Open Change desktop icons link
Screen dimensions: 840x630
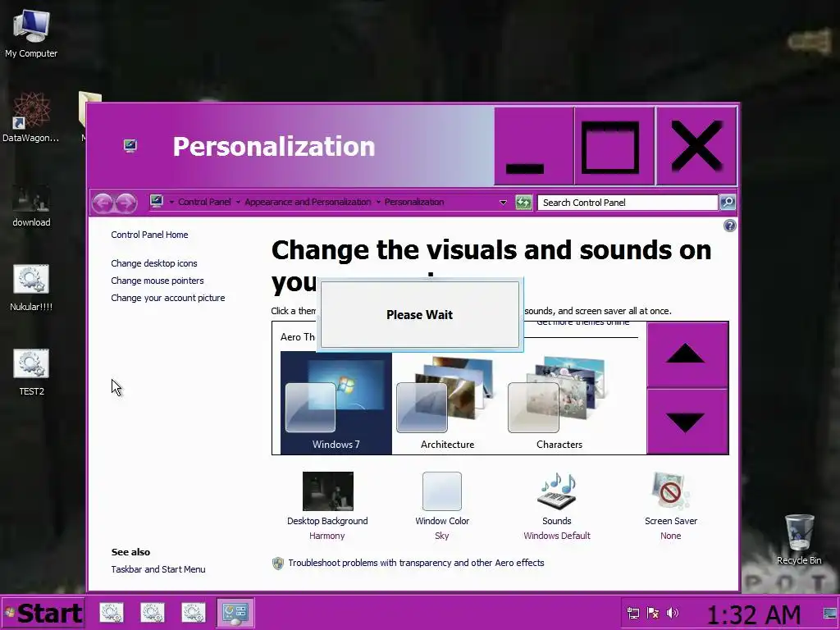tap(153, 263)
